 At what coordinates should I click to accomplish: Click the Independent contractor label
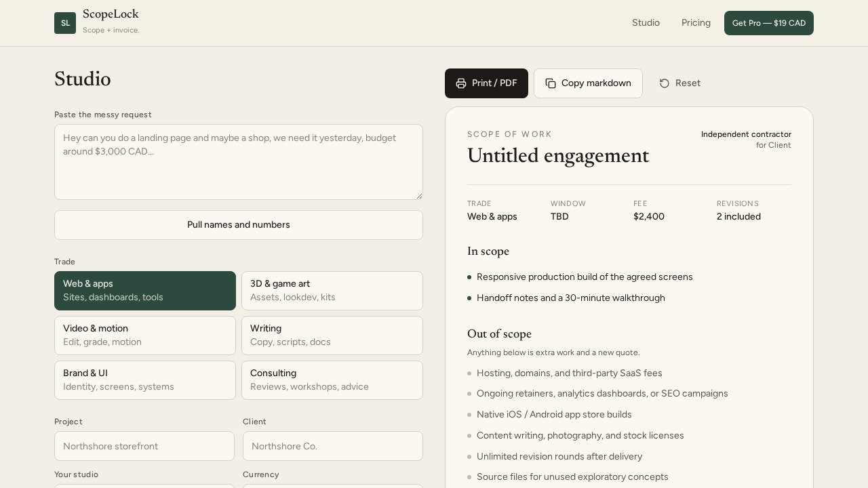(746, 134)
